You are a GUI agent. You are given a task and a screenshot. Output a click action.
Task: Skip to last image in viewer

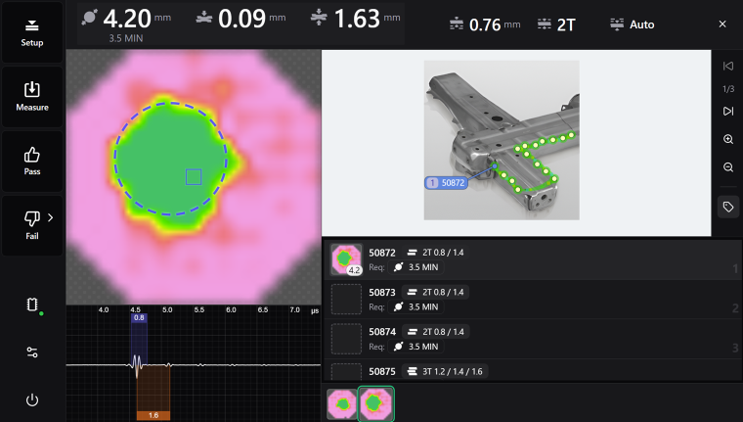[x=728, y=111]
